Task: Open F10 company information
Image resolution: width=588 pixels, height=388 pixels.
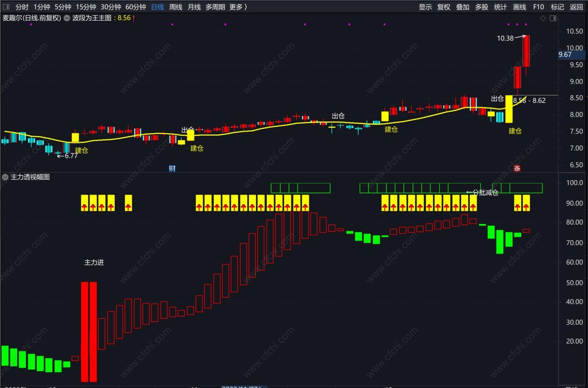Action: click(538, 7)
